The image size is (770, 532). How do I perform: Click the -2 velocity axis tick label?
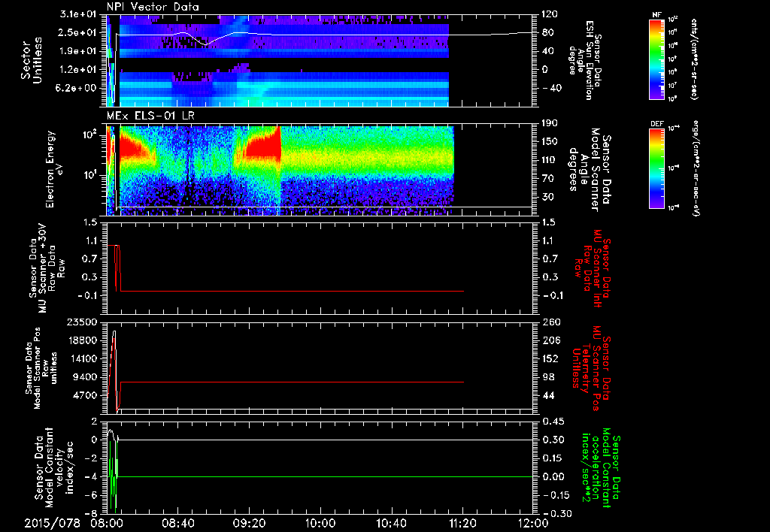(x=91, y=458)
